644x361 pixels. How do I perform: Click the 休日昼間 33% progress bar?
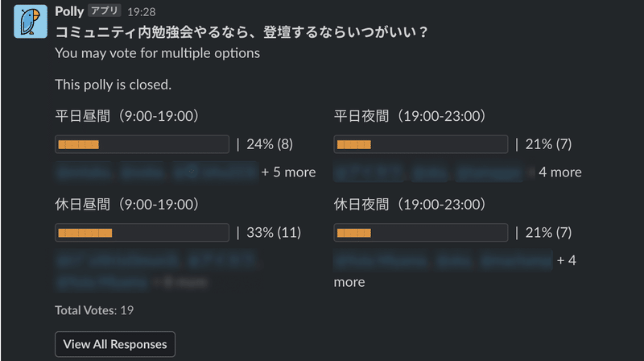(x=142, y=233)
